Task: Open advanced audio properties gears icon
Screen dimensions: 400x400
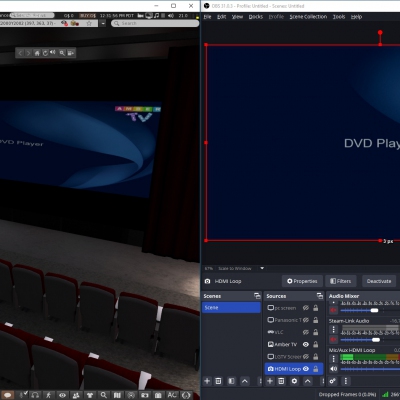Action: [x=332, y=381]
